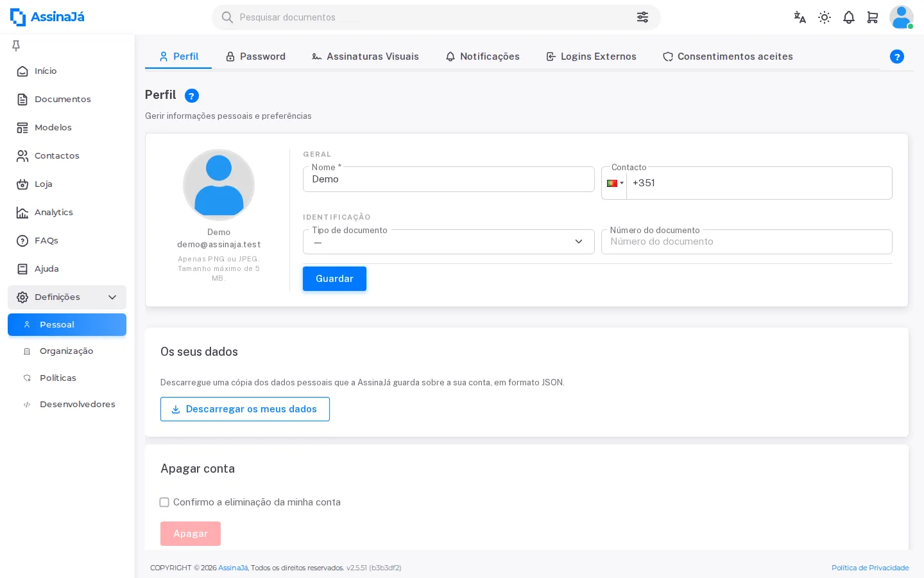Switch to Consentimentos aceites tab
This screenshot has width=924, height=578.
pos(728,57)
